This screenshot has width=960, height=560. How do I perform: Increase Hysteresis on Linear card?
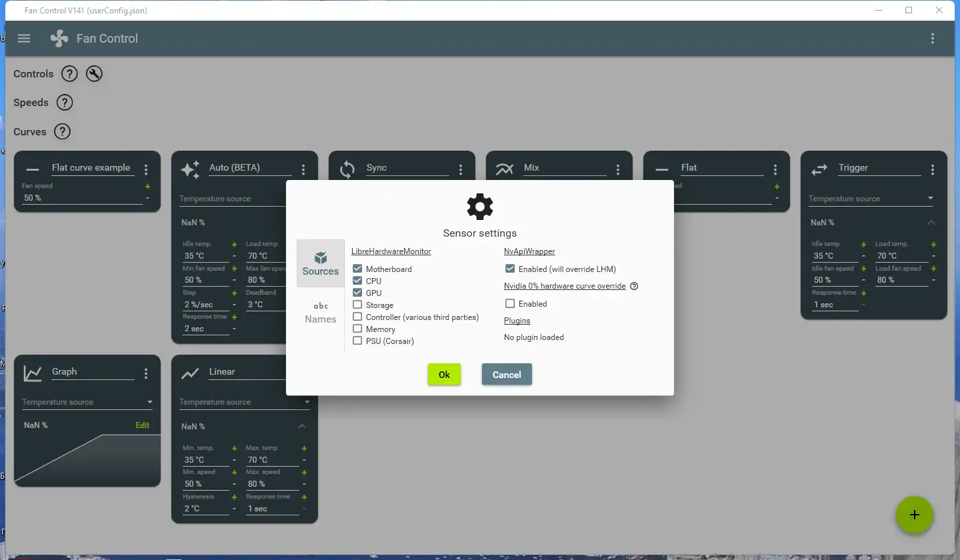point(234,497)
